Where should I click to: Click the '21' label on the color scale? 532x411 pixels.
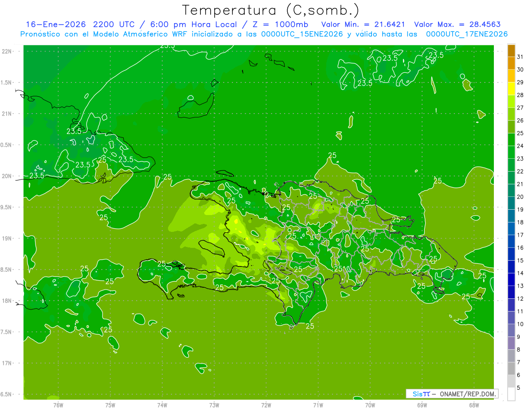click(x=520, y=184)
